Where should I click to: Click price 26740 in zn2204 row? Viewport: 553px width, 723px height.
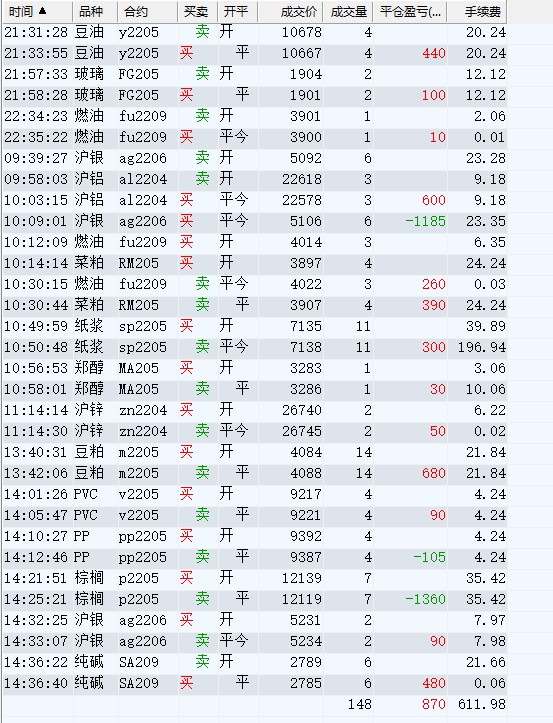pos(302,410)
